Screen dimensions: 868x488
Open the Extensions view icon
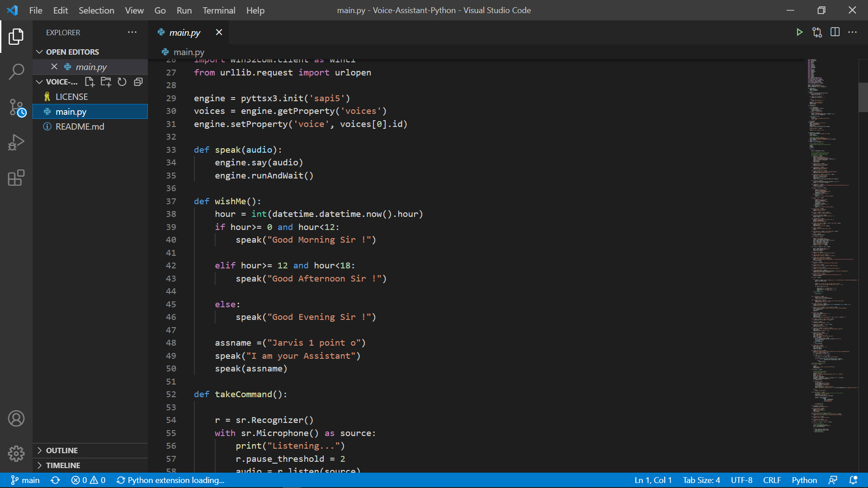click(16, 178)
